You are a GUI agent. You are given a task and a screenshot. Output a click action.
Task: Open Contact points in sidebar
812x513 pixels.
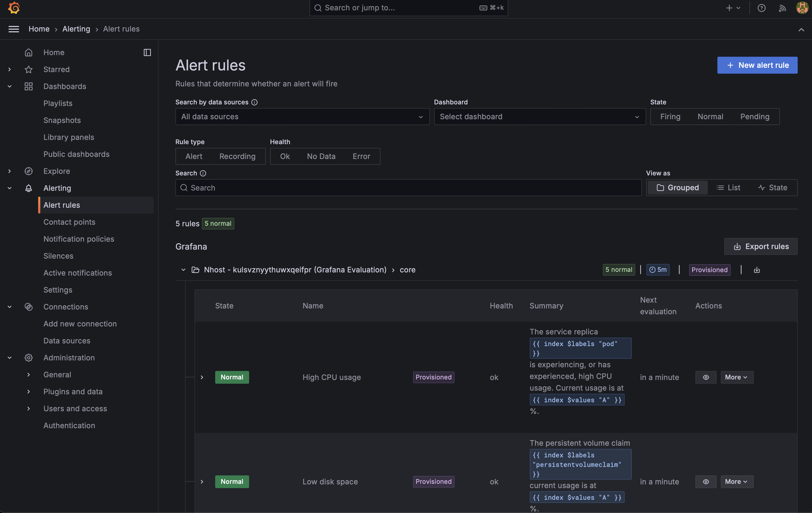pos(69,222)
